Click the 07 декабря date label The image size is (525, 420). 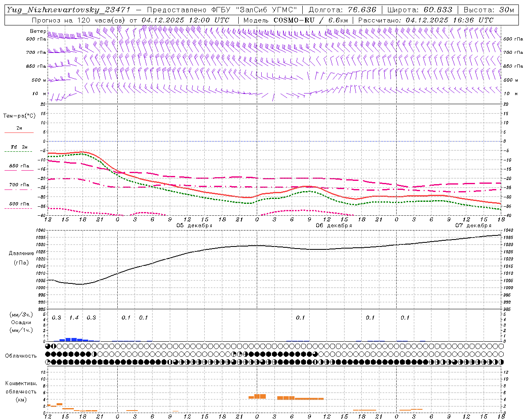[x=473, y=226]
